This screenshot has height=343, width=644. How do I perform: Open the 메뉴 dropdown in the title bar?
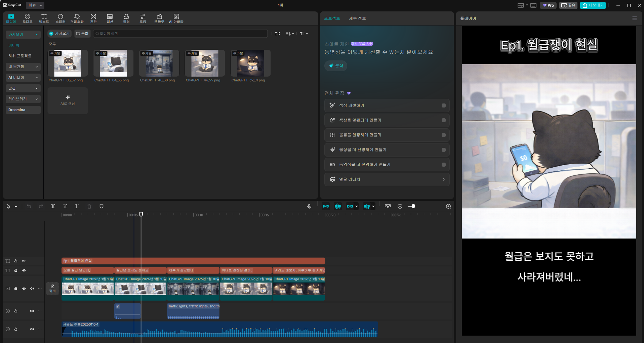point(35,5)
